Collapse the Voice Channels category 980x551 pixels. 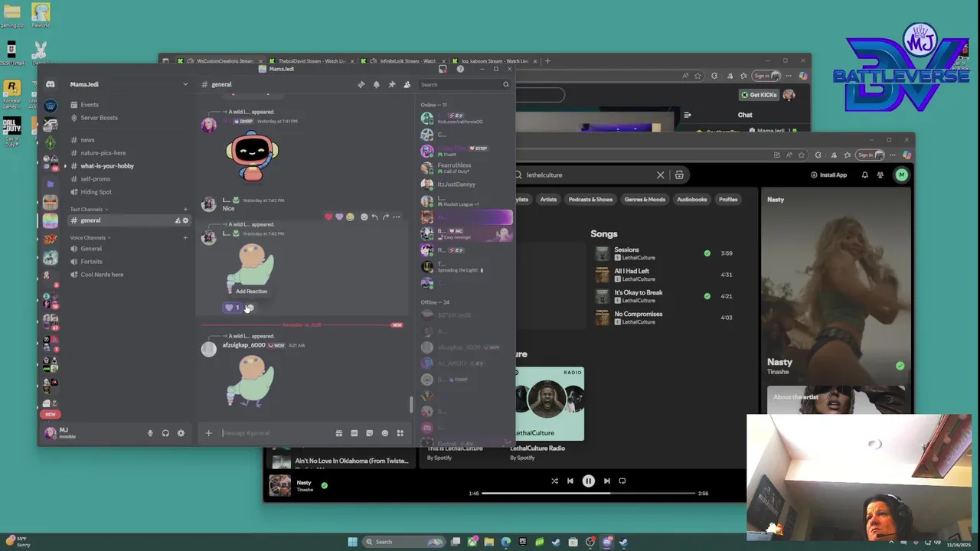[x=89, y=237]
